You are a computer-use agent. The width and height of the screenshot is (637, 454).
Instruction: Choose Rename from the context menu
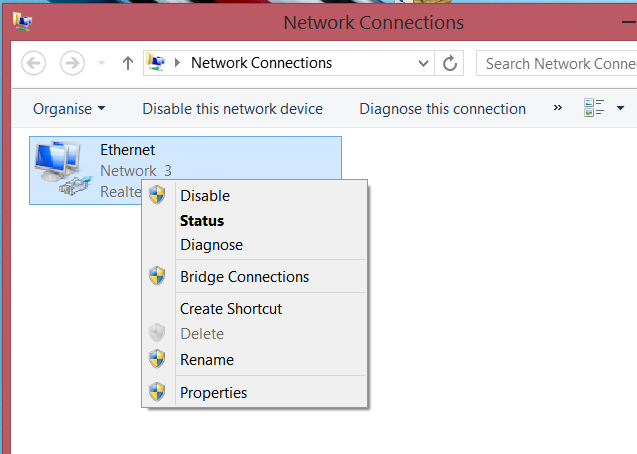pos(255,359)
